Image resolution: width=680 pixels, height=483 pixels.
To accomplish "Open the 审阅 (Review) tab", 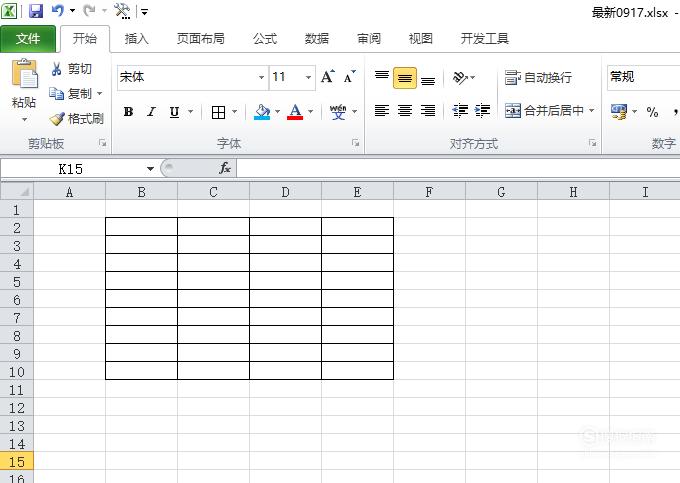I will tap(369, 39).
